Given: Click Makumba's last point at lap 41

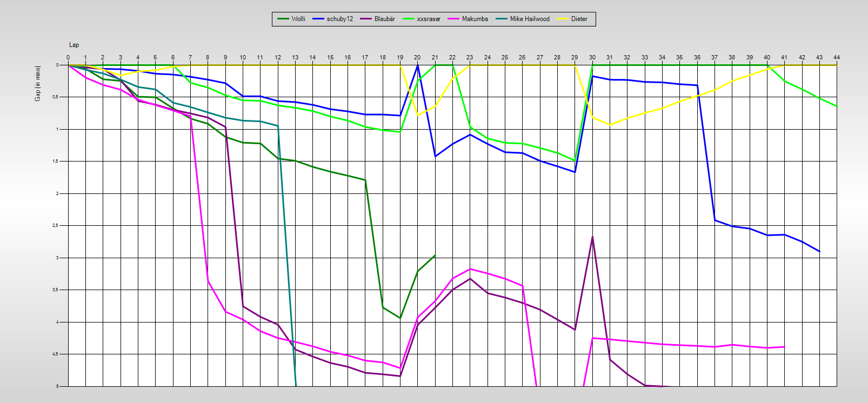Looking at the screenshot, I should [x=784, y=347].
